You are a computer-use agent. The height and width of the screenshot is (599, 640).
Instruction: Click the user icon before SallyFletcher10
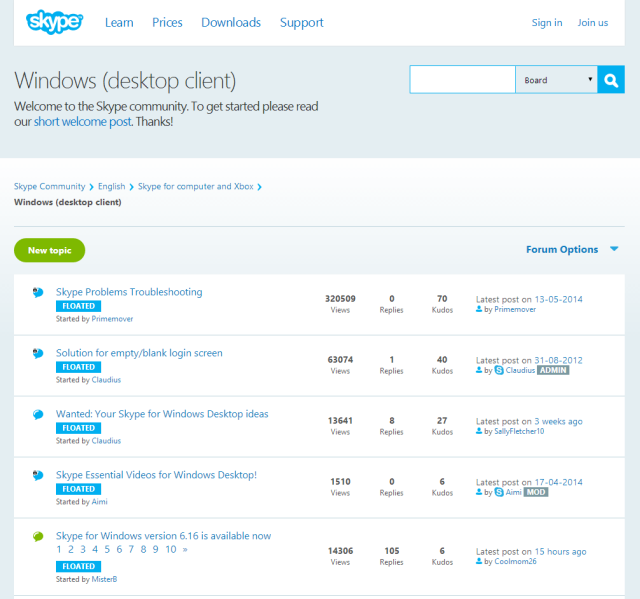click(479, 431)
